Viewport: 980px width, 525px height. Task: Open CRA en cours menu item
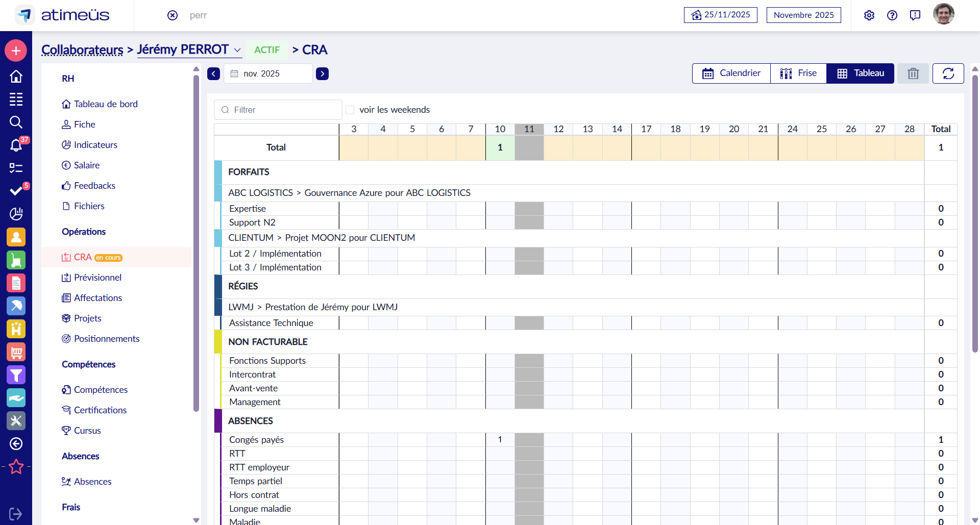coord(116,257)
